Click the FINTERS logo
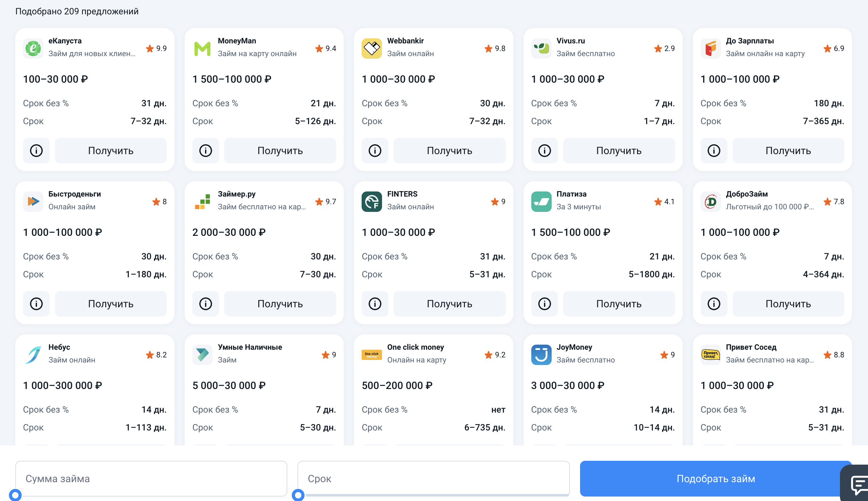868x501 pixels. pos(372,201)
